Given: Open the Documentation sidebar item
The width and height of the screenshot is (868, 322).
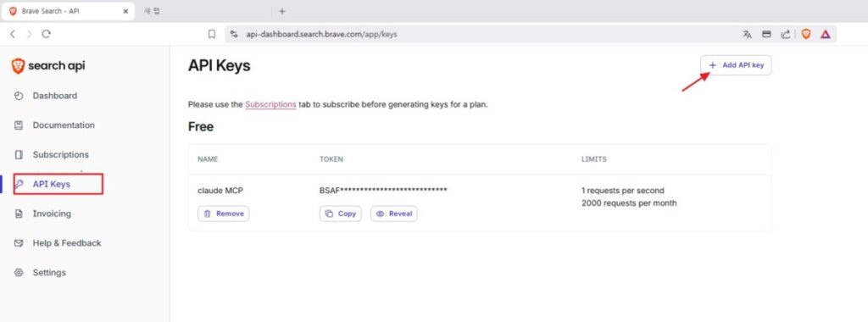Looking at the screenshot, I should 64,125.
